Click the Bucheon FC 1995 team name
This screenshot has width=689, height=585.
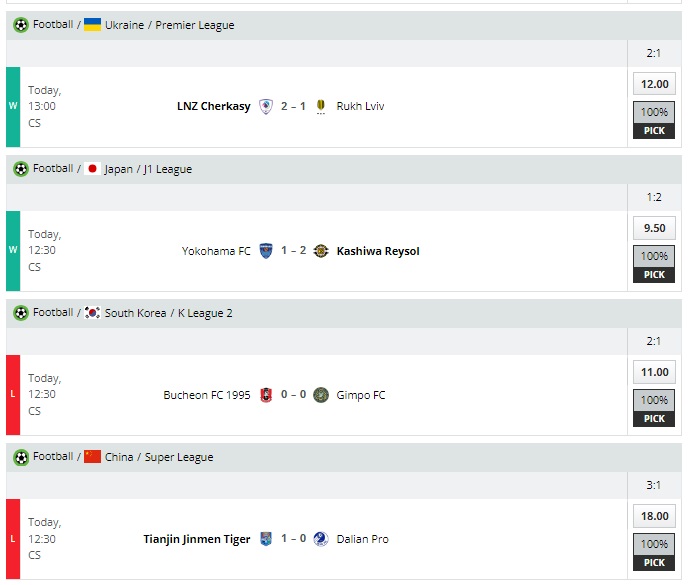click(207, 395)
